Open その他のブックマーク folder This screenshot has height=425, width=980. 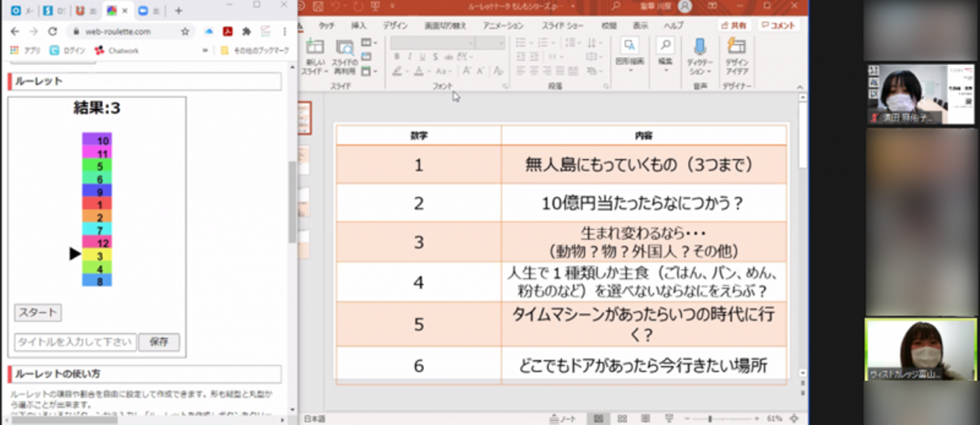pyautogui.click(x=255, y=50)
